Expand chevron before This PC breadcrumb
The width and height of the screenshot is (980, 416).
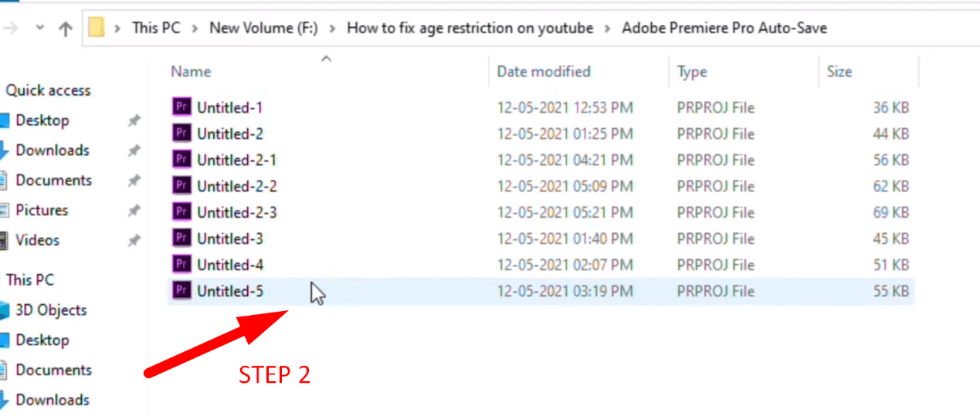[118, 28]
